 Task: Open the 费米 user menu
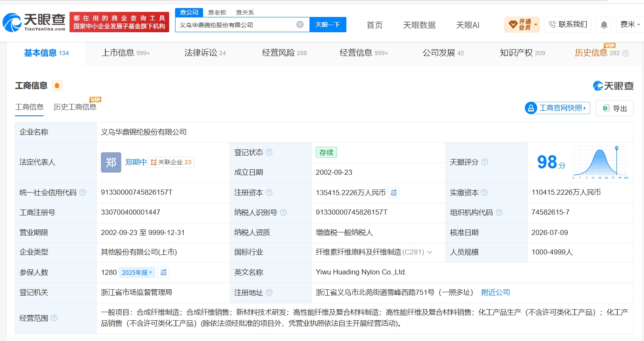click(630, 25)
